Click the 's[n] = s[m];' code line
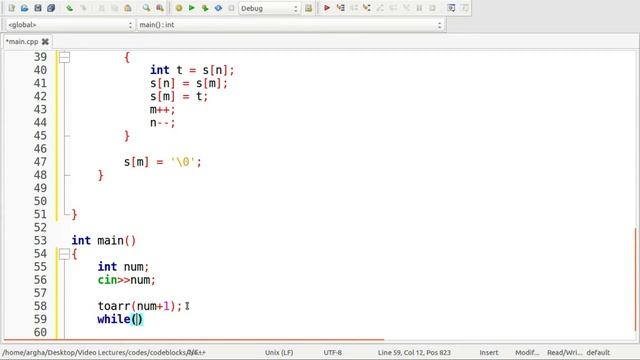640x360 pixels. point(189,83)
